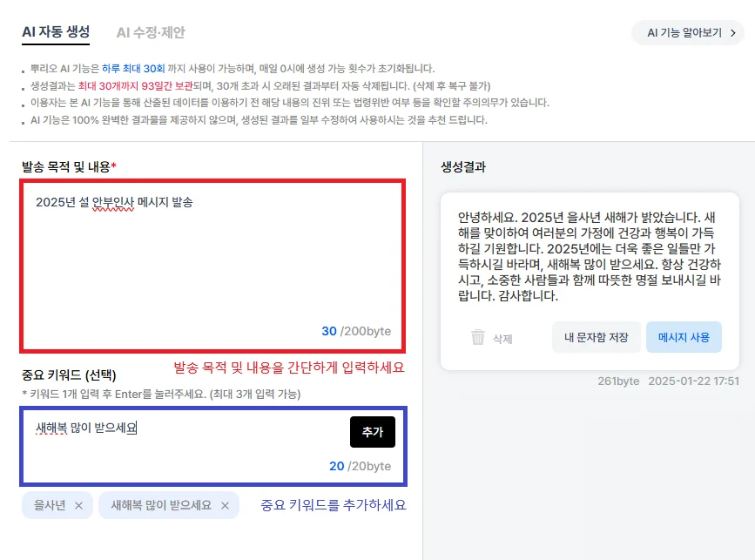Click the trash icon on the generated result

pyautogui.click(x=477, y=338)
